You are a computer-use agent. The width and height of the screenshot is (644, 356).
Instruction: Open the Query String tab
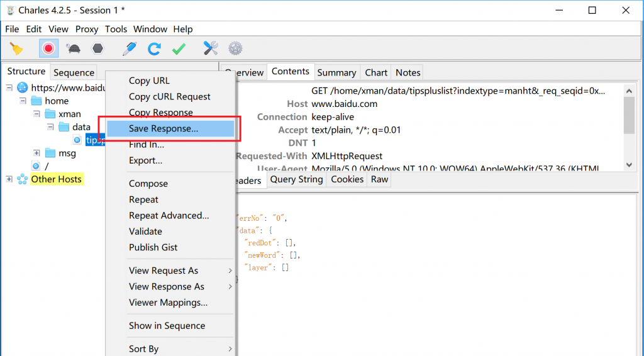click(297, 179)
